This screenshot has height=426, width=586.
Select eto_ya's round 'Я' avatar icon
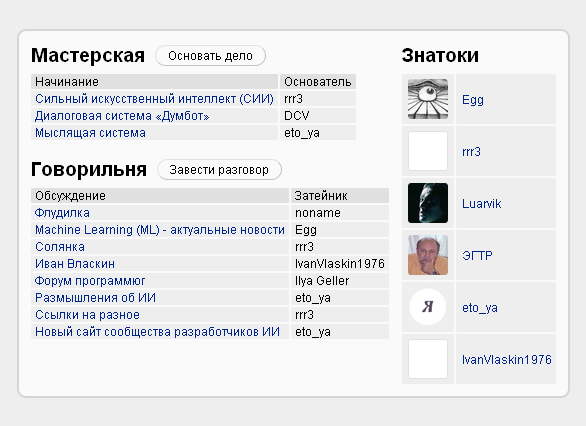coord(428,307)
